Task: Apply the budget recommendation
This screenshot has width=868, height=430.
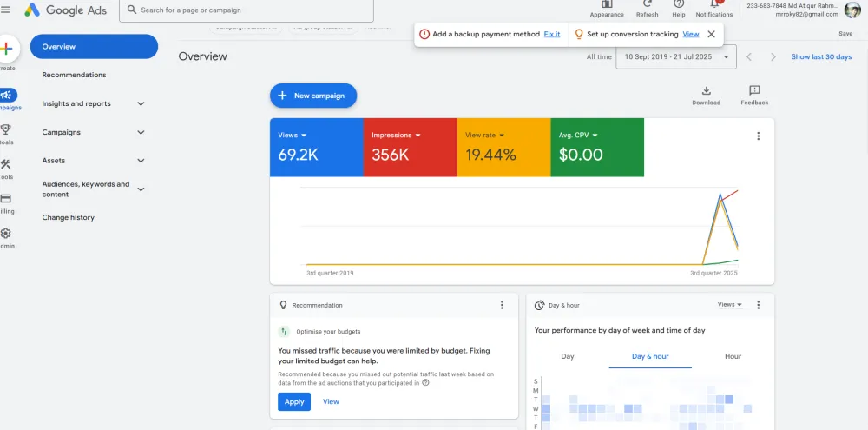Action: coord(293,401)
